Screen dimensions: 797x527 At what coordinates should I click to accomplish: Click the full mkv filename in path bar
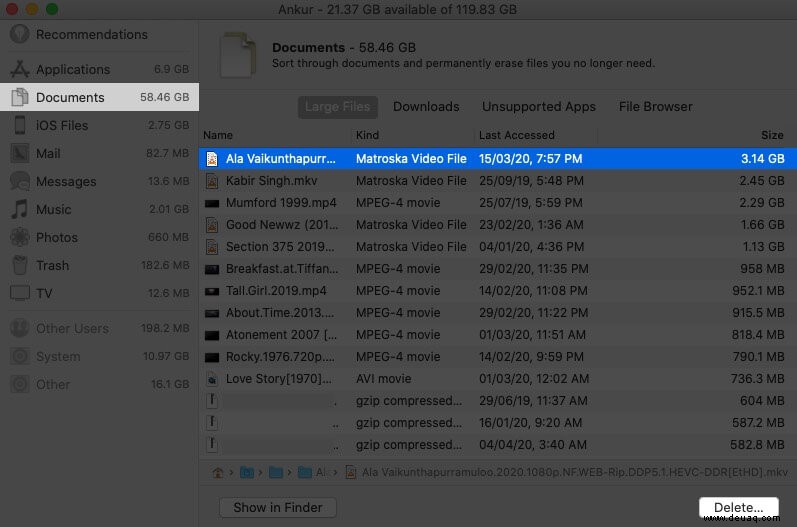click(575, 473)
